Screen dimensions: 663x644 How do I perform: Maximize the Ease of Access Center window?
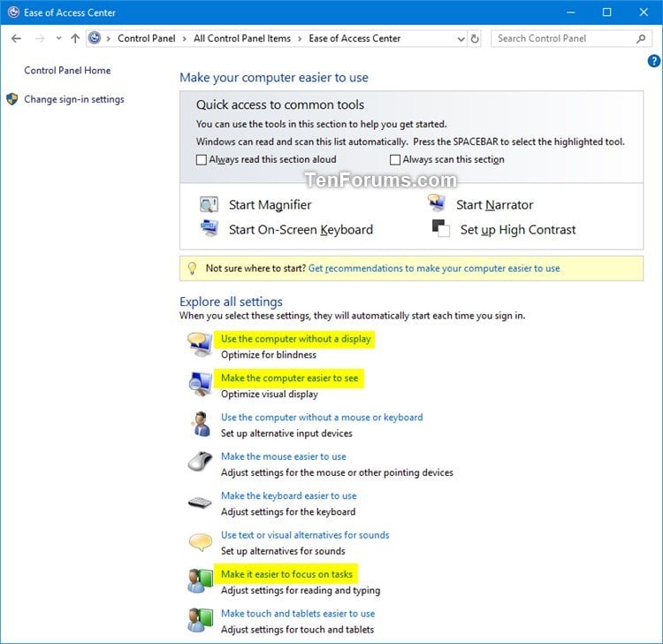pos(606,12)
